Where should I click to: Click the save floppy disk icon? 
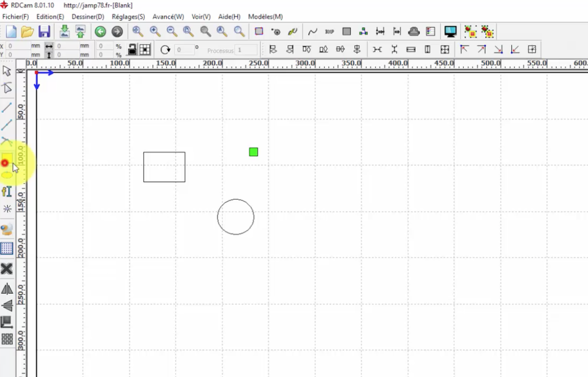[x=44, y=32]
